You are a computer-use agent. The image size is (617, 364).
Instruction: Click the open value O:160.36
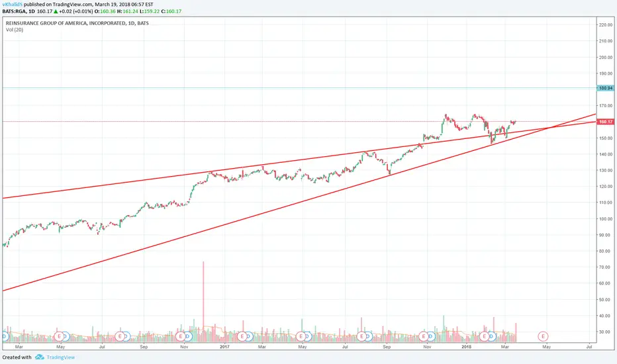click(105, 11)
